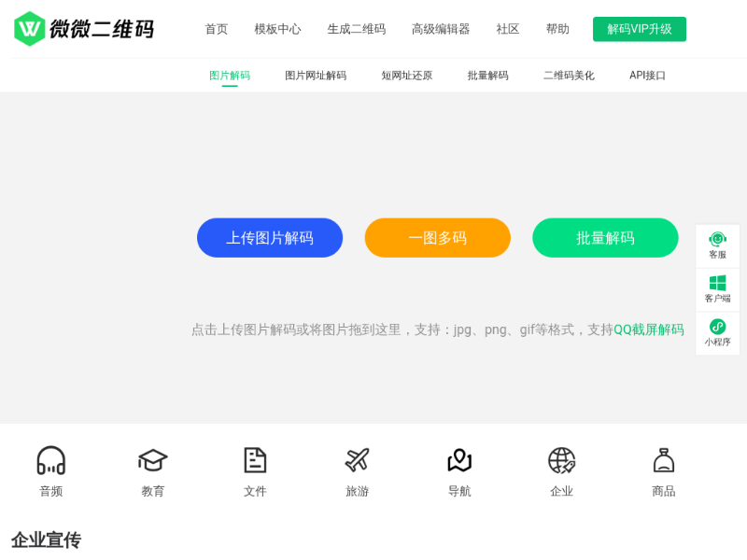Screen dimensions: 747x560
Task: Open the QQ截屏解码 link
Action: [x=648, y=329]
